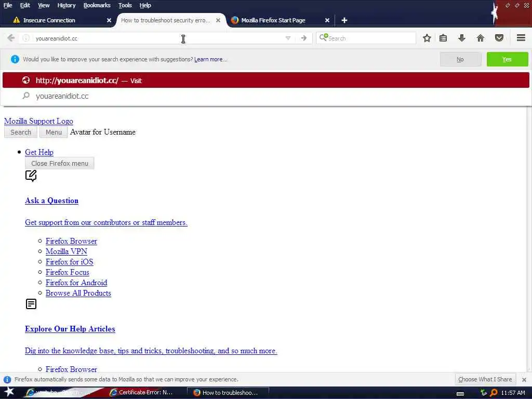Click the search engine magnifier icon
The width and height of the screenshot is (532, 399).
coord(323,37)
